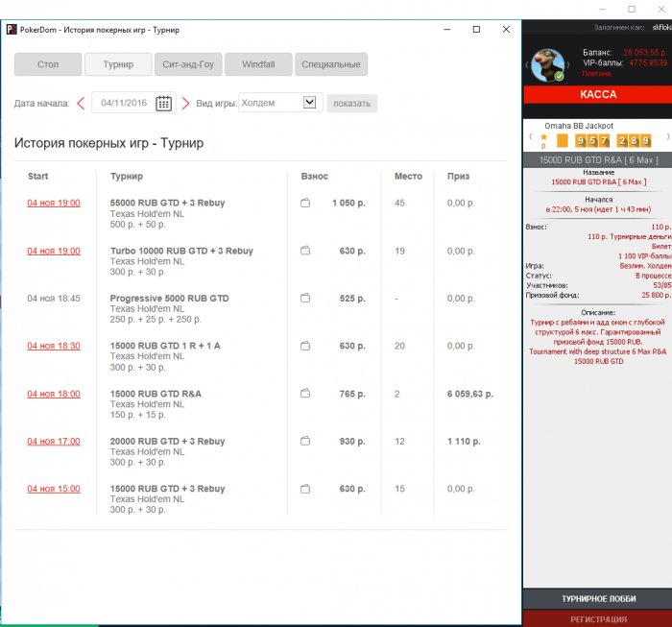Image resolution: width=672 pixels, height=627 pixels.
Task: Minimize the PokerDom history window
Action: tap(447, 29)
